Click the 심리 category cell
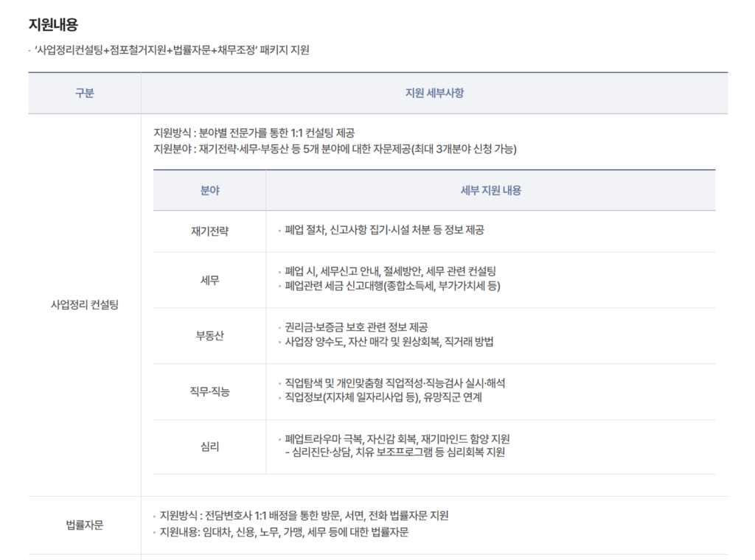Image resolution: width=755 pixels, height=560 pixels. (x=209, y=447)
